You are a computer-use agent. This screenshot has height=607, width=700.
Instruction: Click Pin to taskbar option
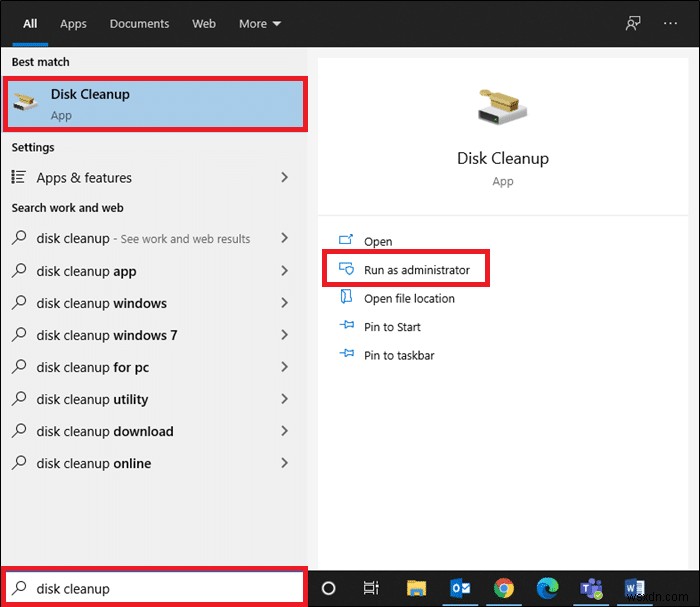[x=398, y=355]
